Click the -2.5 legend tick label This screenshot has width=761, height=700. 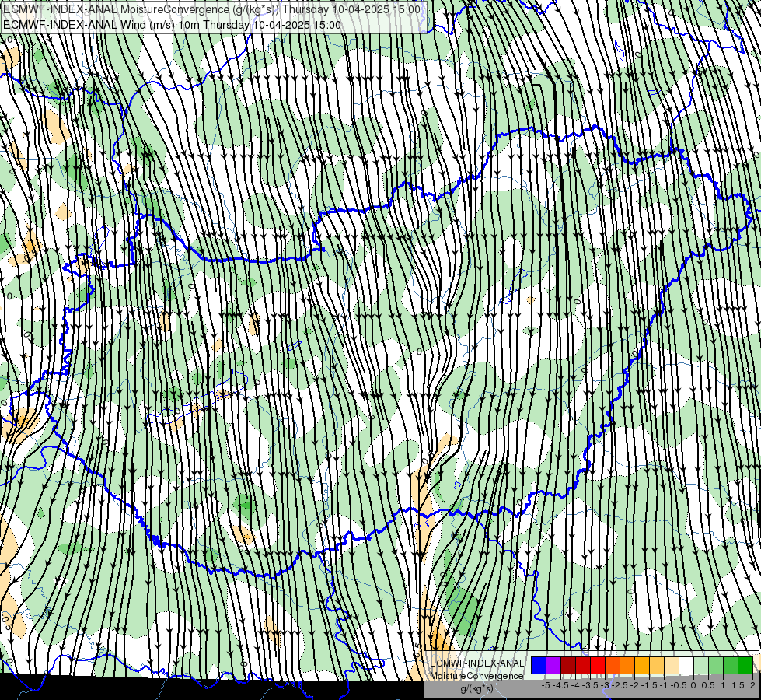tap(620, 685)
